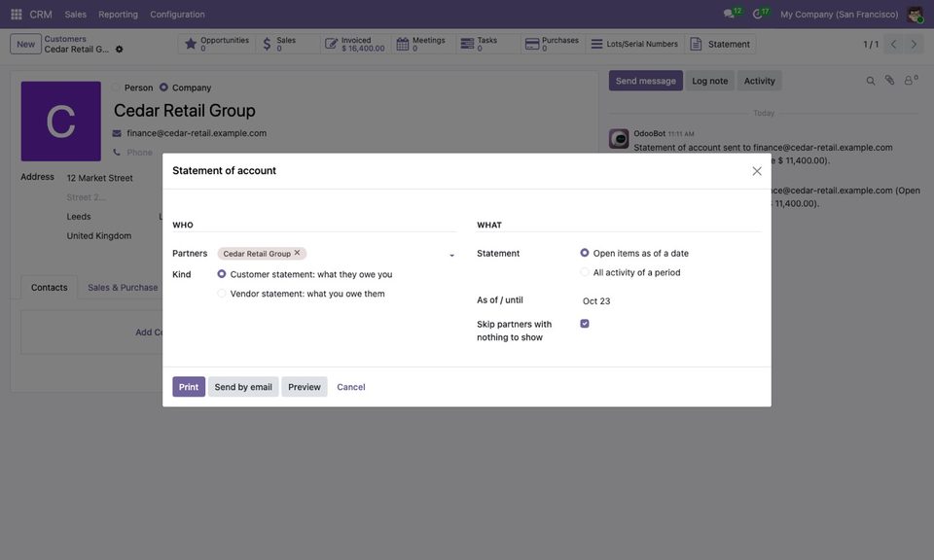The height and width of the screenshot is (560, 934).
Task: Choose All activity of a period
Action: coord(585,272)
